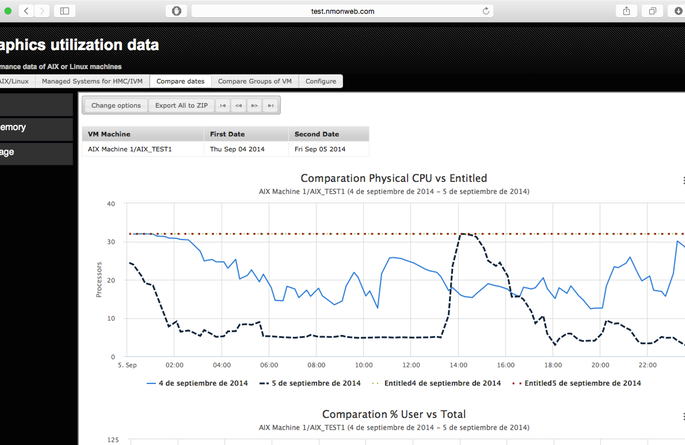Reload page with the refresh icon
The width and height of the screenshot is (685, 445).
click(486, 10)
